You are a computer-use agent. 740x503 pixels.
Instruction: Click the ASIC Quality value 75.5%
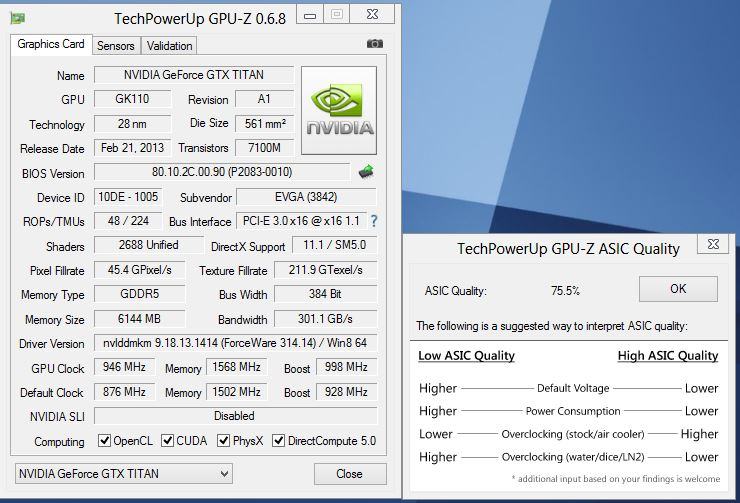pyautogui.click(x=565, y=290)
